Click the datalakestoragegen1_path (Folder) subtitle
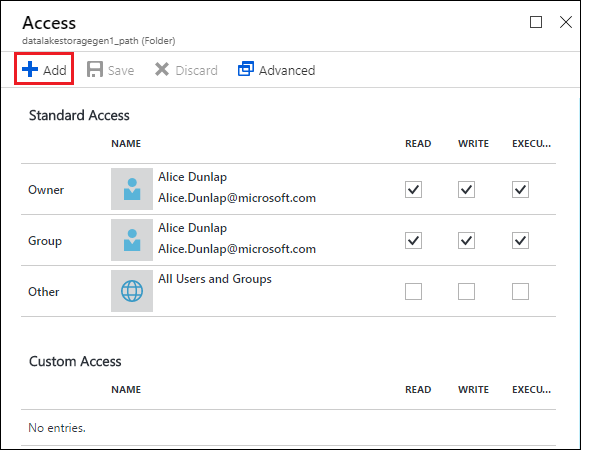Viewport: 589px width, 450px height. 98,41
